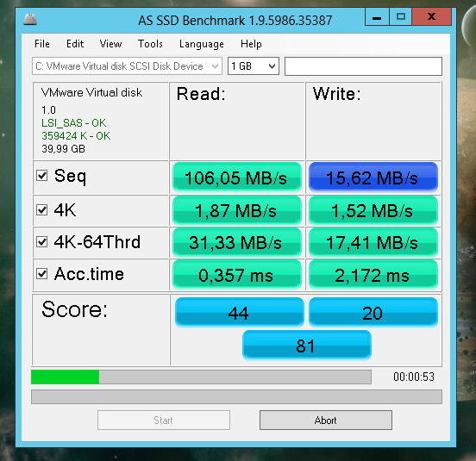476x461 pixels.
Task: Open the 1 GB test size dropdown
Action: [x=254, y=66]
